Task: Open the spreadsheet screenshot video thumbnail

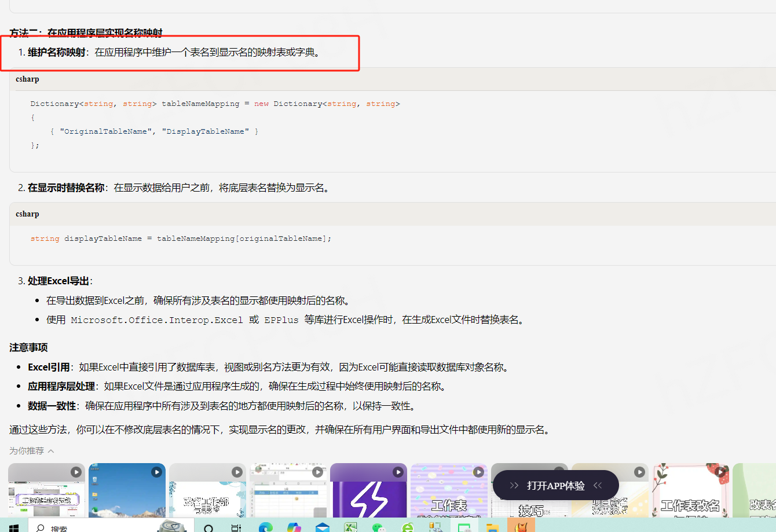Action: pos(288,490)
